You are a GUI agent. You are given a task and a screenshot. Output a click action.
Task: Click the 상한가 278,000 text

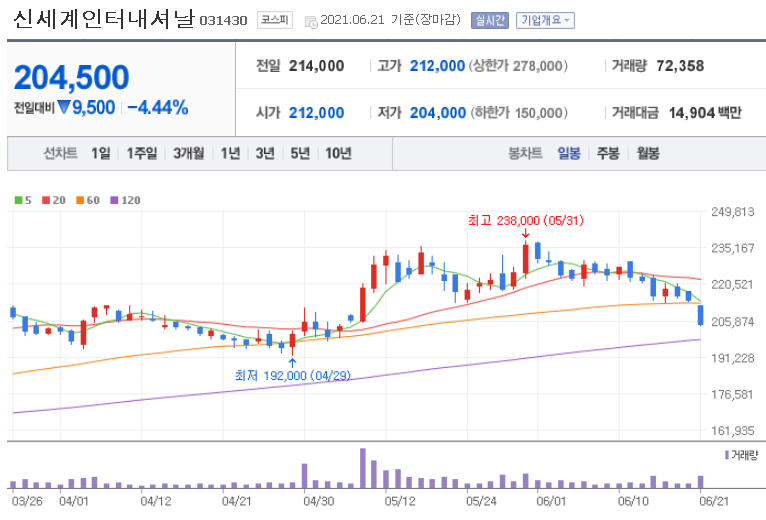tap(518, 65)
